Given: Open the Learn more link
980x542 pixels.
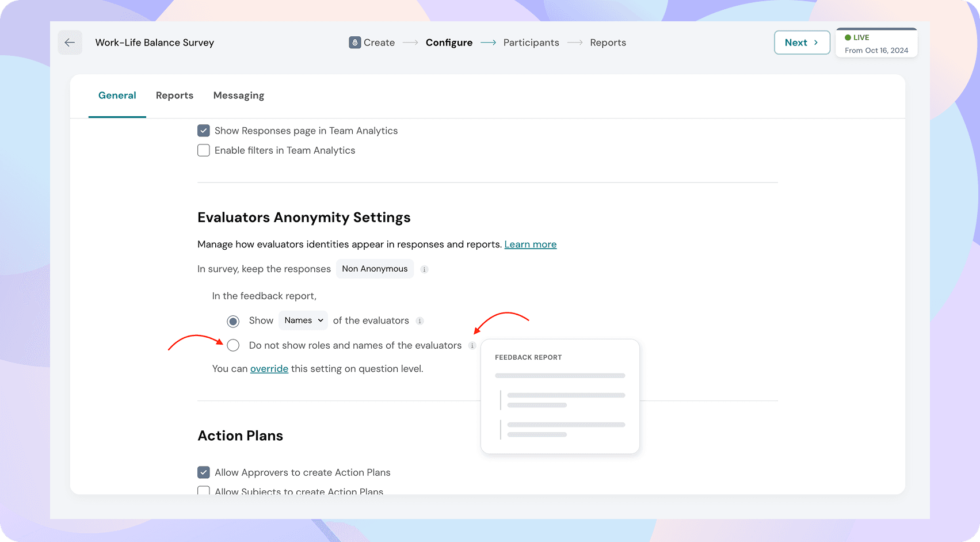Looking at the screenshot, I should [530, 245].
